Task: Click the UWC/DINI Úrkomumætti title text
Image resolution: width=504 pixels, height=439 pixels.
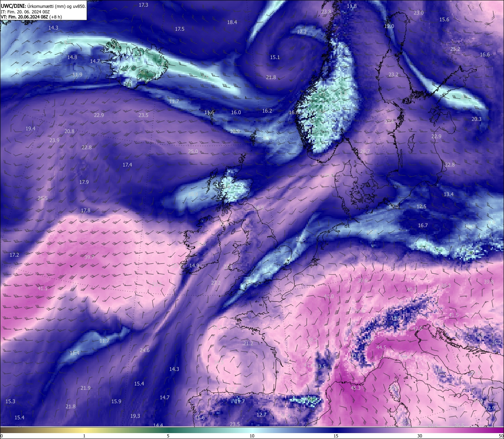Action: 43,6
